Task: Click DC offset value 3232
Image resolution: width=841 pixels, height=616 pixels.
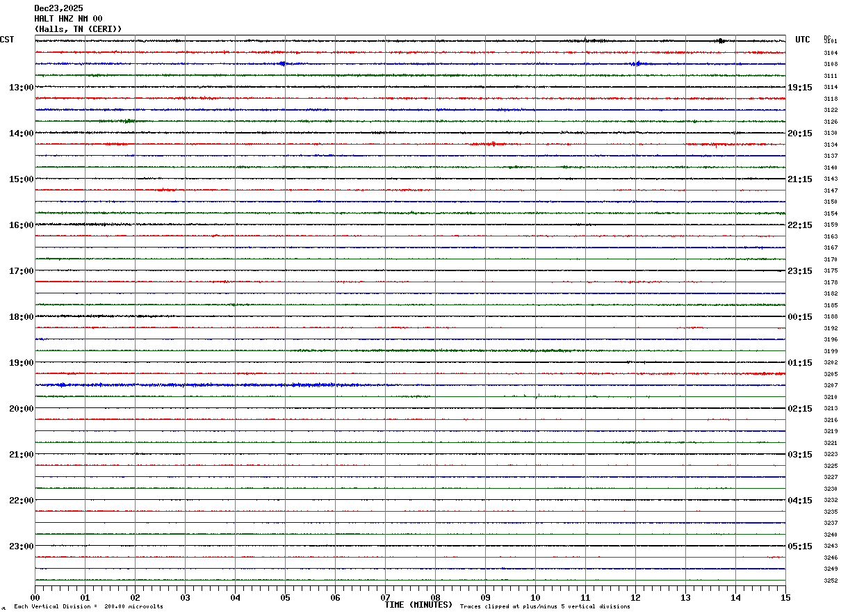Action: 831,500
